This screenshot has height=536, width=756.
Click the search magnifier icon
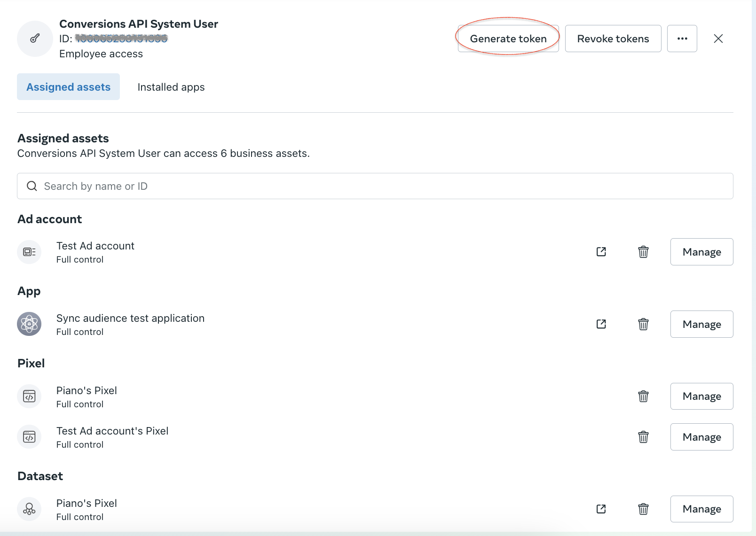tap(32, 186)
